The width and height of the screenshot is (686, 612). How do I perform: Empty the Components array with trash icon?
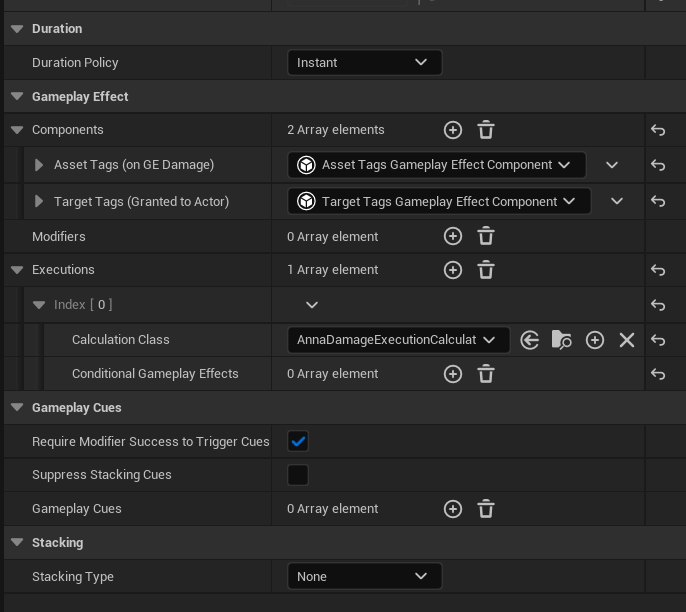click(x=486, y=130)
